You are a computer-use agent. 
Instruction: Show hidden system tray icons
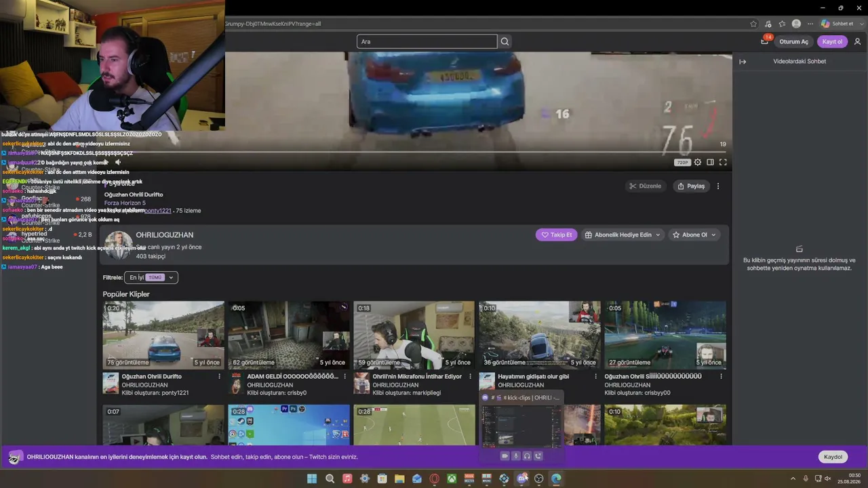pos(793,479)
